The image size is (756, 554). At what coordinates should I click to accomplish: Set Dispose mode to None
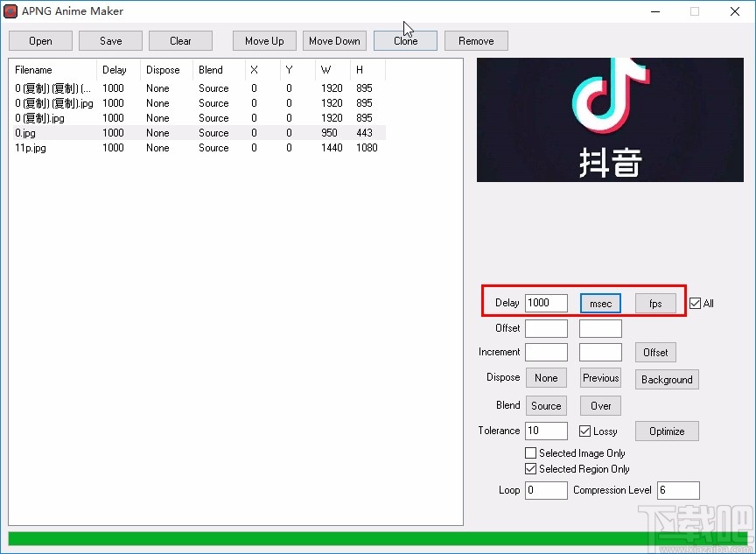point(545,377)
